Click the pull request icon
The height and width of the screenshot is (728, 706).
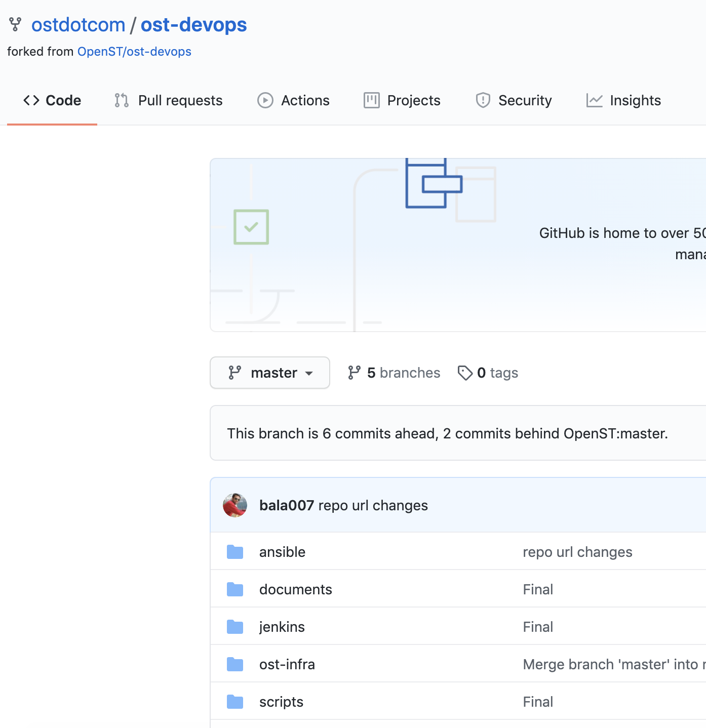point(122,100)
